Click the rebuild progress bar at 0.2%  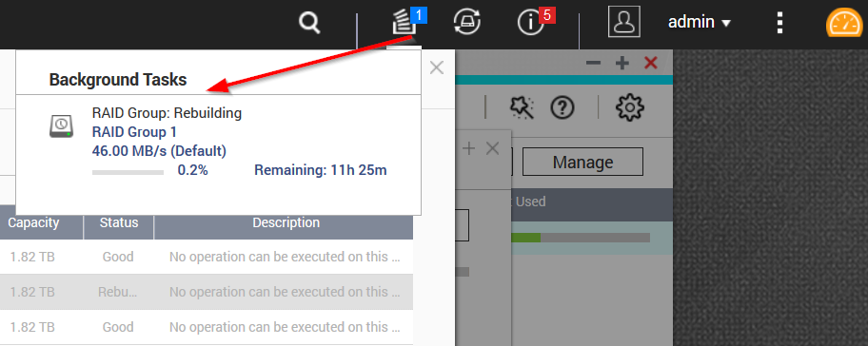[128, 172]
